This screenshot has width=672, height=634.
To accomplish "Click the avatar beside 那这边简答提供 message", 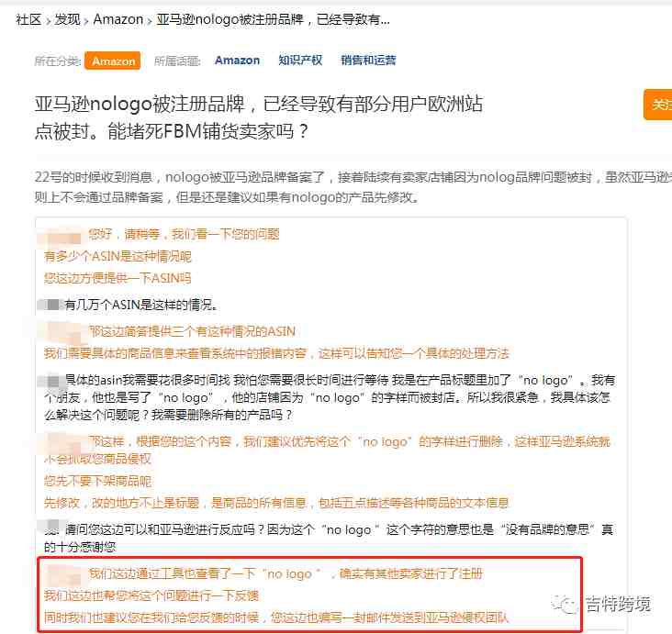I will (63, 331).
